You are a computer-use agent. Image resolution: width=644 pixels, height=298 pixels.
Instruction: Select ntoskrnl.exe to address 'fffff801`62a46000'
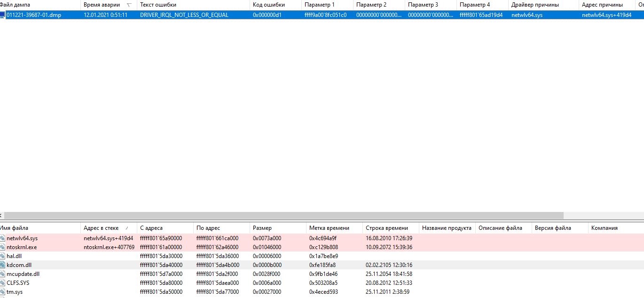tap(217, 247)
